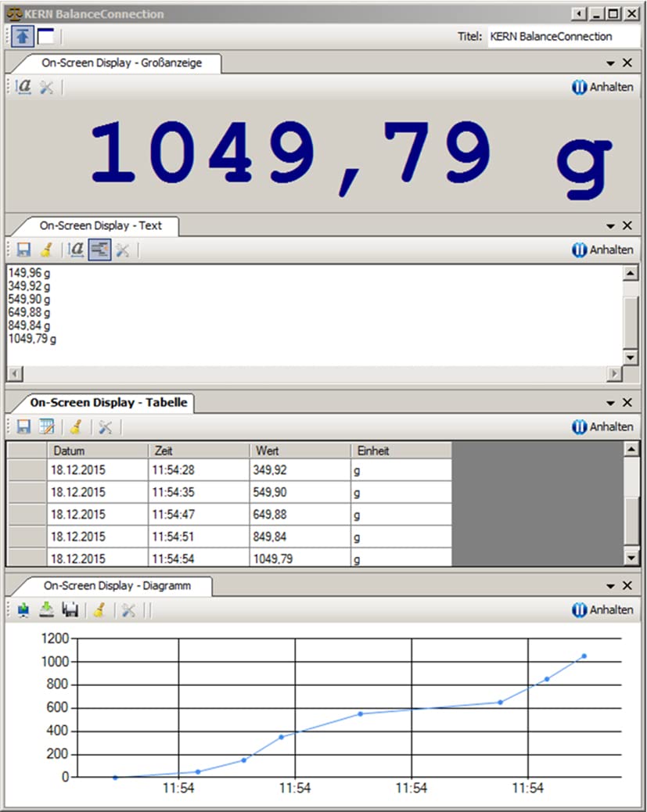Copy the diagram to clipboard
647x812 pixels.
[x=23, y=611]
